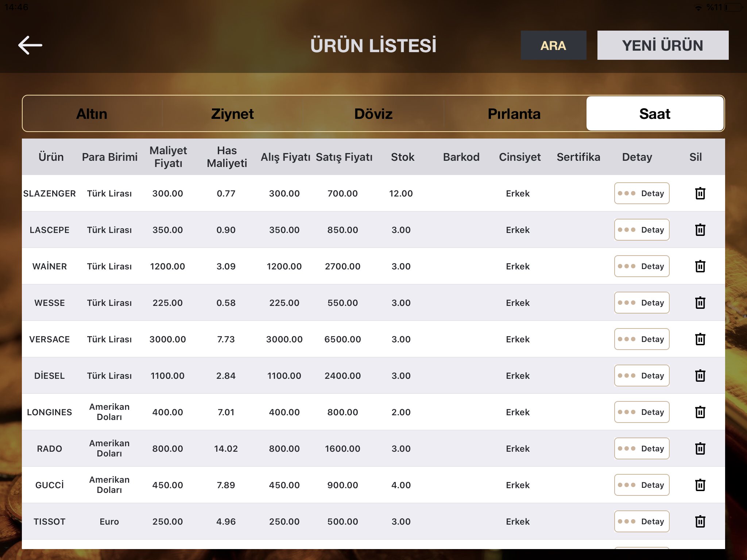Select the TISSOT product name
Image resolution: width=747 pixels, height=560 pixels.
pos(50,521)
